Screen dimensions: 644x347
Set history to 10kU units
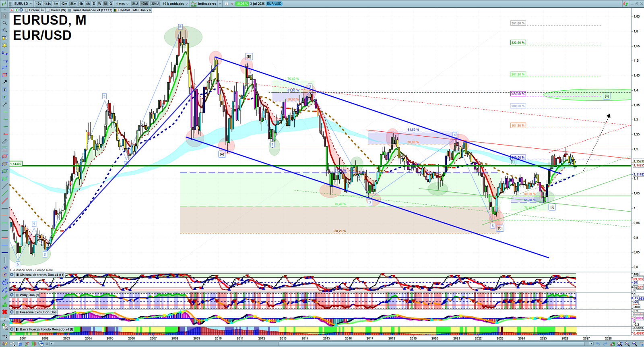coord(144,4)
